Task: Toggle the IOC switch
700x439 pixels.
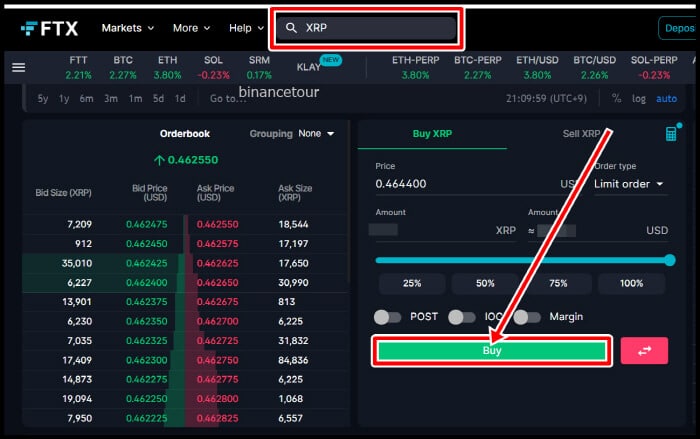Action: tap(462, 317)
